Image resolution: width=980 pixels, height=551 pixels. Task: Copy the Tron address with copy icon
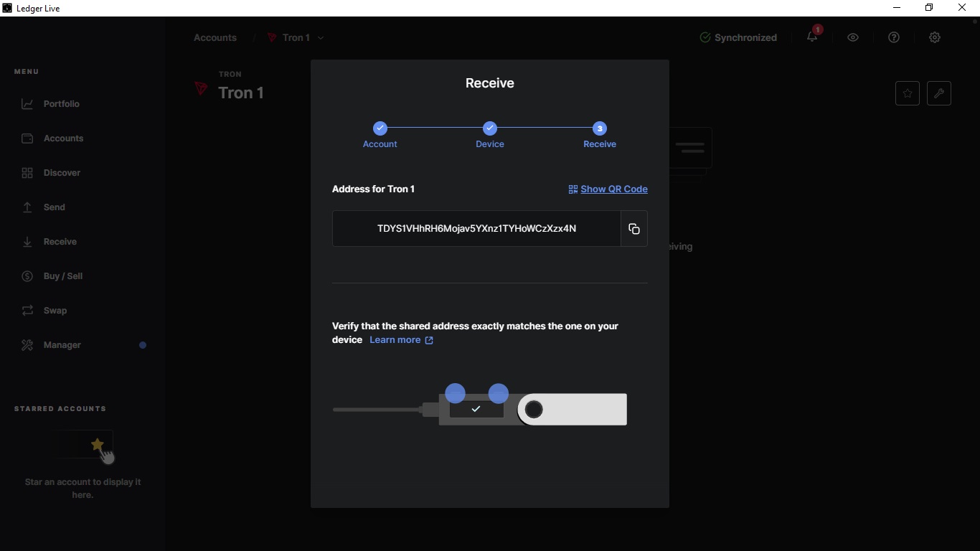click(634, 229)
